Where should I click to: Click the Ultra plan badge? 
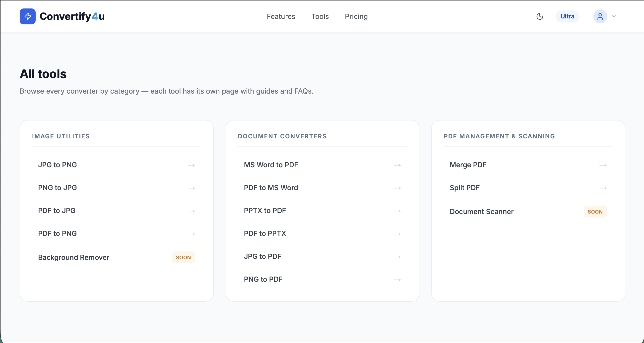pyautogui.click(x=567, y=16)
